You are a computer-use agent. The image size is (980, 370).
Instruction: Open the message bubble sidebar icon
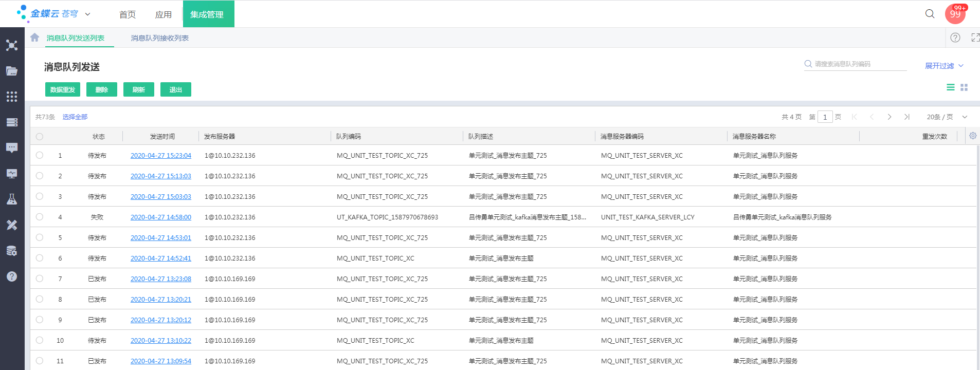pos(12,148)
